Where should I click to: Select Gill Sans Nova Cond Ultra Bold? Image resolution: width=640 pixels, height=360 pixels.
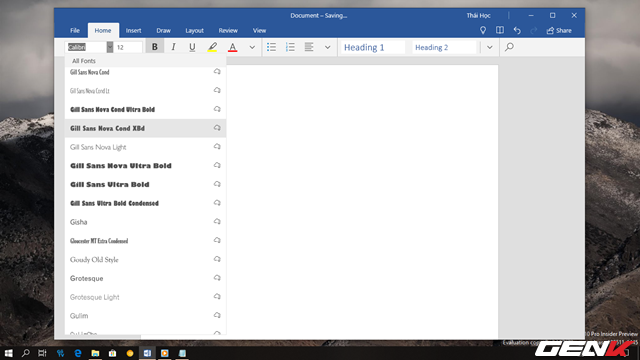(x=145, y=109)
